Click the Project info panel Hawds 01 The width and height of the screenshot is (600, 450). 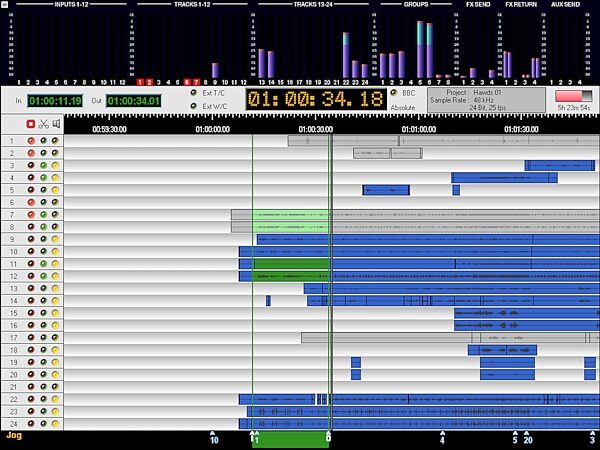click(486, 100)
